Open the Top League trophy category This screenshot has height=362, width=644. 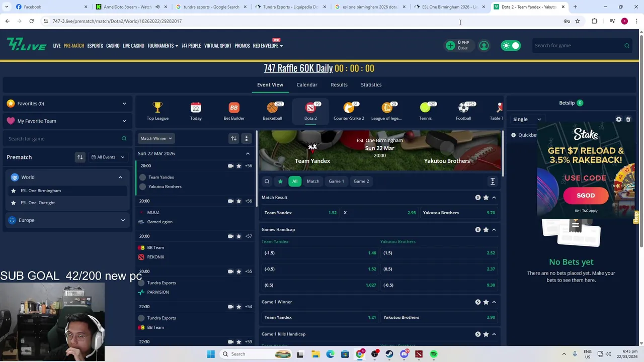(157, 111)
